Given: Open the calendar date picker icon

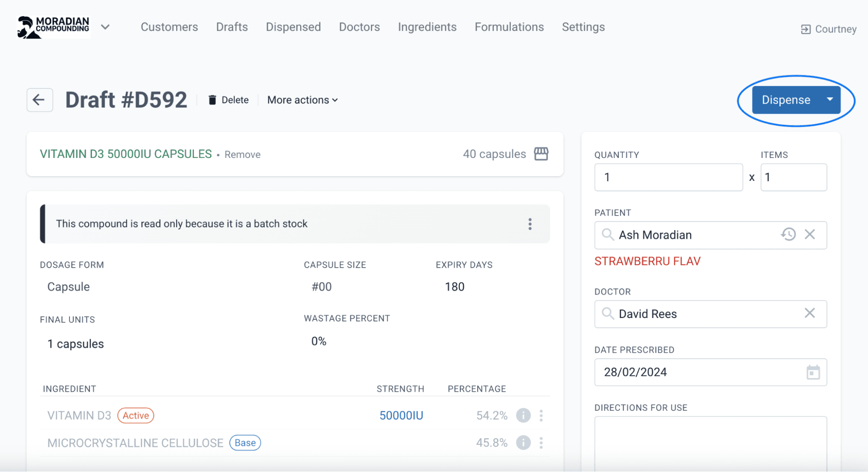Looking at the screenshot, I should 813,372.
